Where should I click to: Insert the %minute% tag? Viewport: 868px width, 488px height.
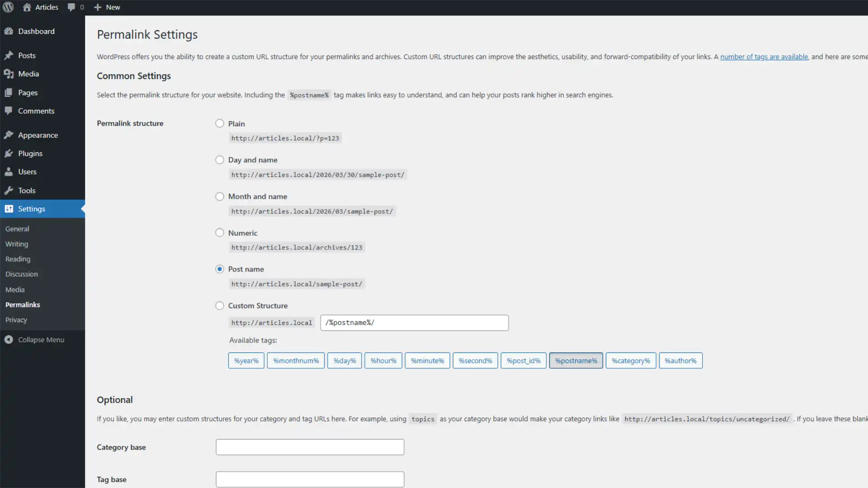coord(428,361)
